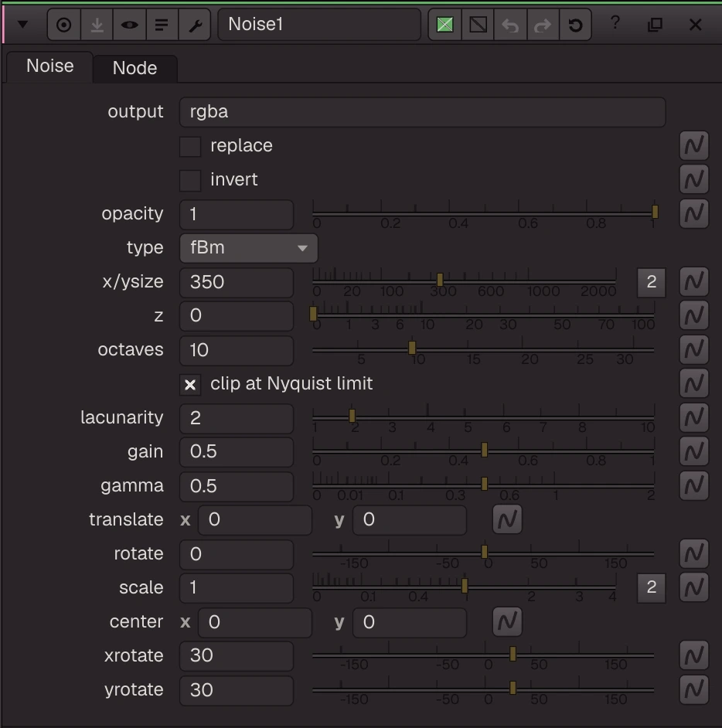Image resolution: width=722 pixels, height=728 pixels.
Task: Click the scale value field
Action: click(x=237, y=588)
